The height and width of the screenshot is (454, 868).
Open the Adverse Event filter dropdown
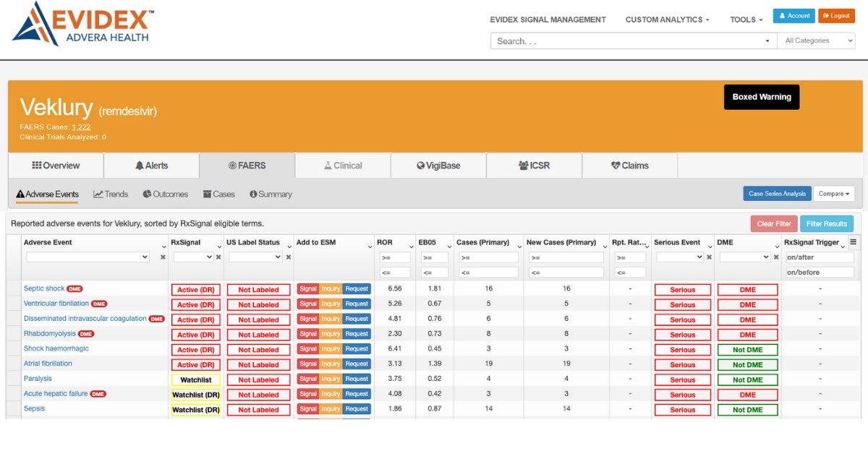(88, 257)
